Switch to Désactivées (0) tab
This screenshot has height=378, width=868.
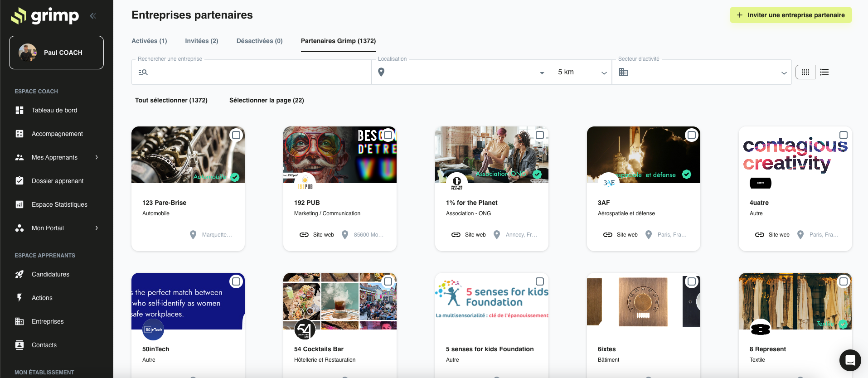(260, 41)
